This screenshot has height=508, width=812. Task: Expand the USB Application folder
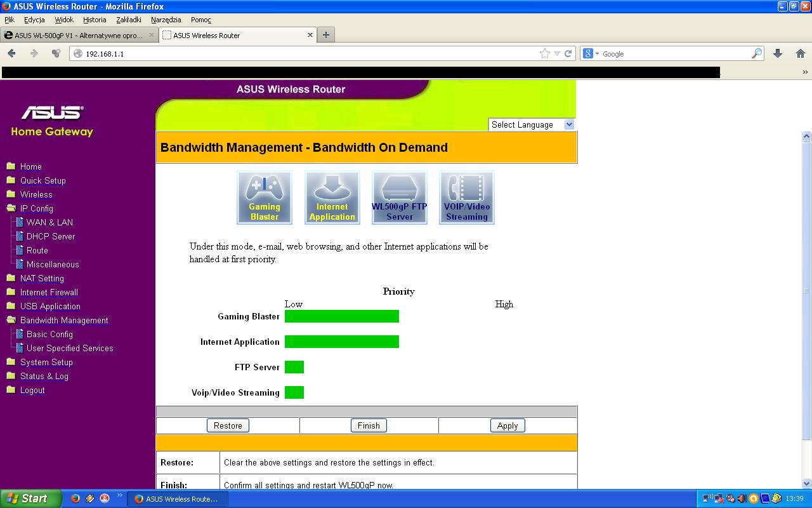click(x=11, y=305)
